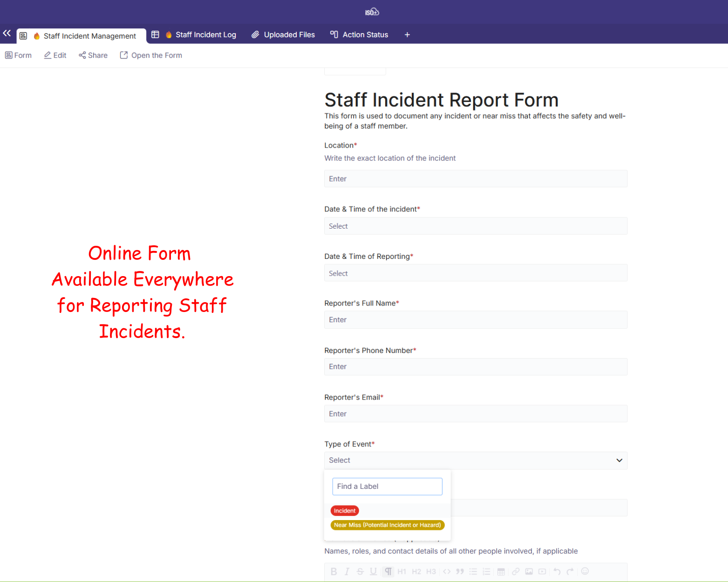Expand the Type of Event dropdown

coord(476,460)
